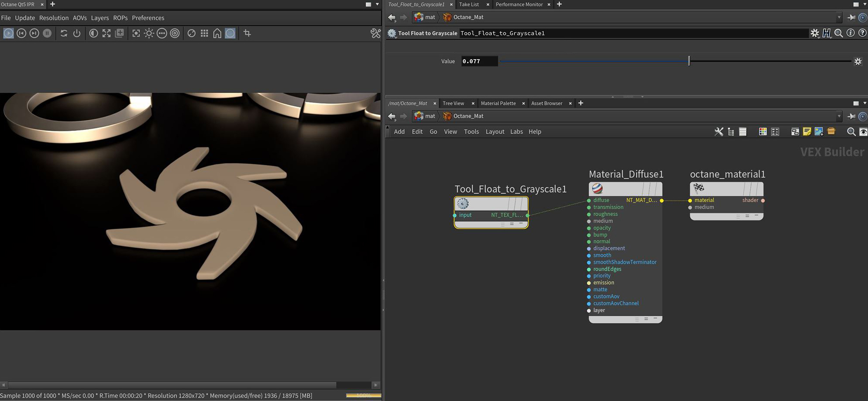
Task: Click the Value slider handle
Action: [689, 61]
